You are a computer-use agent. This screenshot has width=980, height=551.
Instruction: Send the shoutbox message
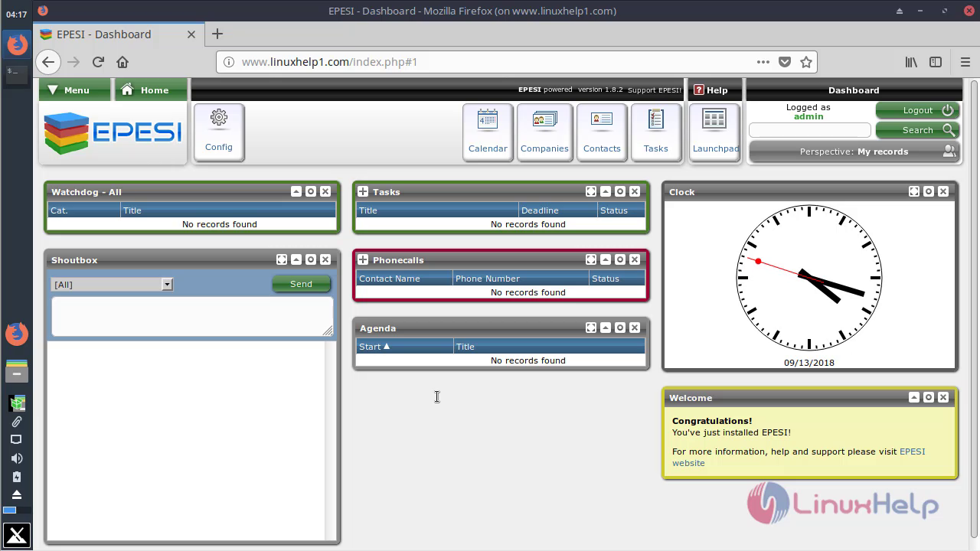tap(301, 284)
